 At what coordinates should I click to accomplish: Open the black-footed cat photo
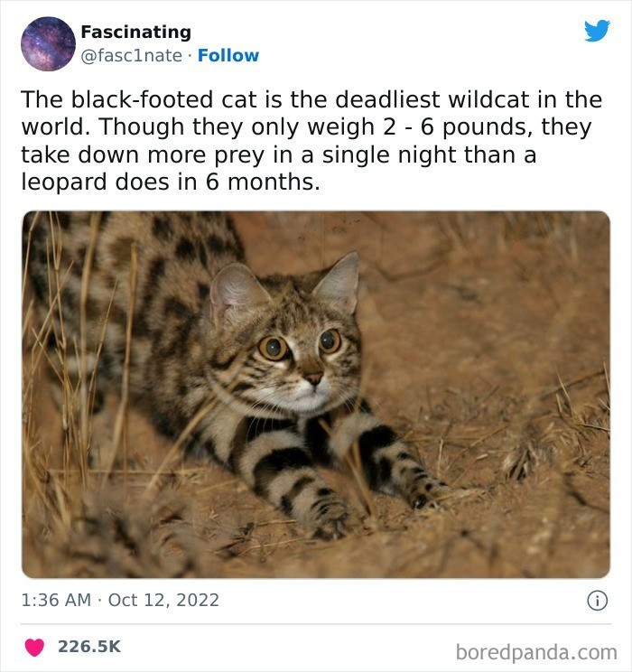316,395
